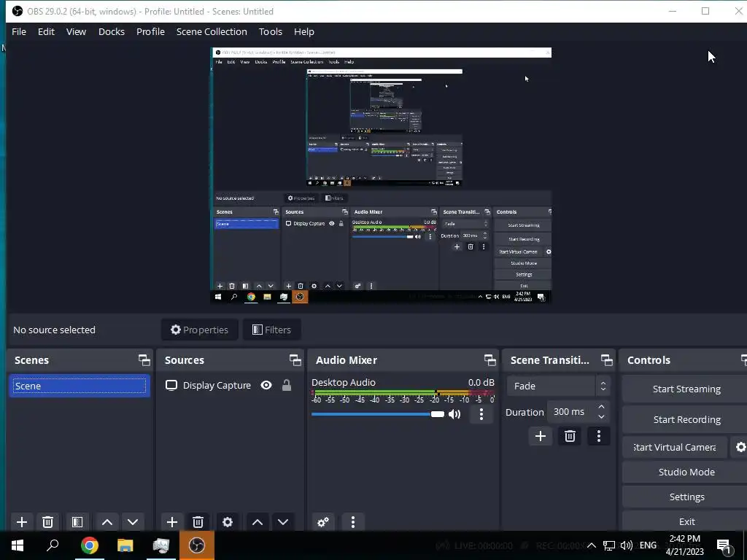
Task: Open virtual camera settings gear icon
Action: point(740,447)
